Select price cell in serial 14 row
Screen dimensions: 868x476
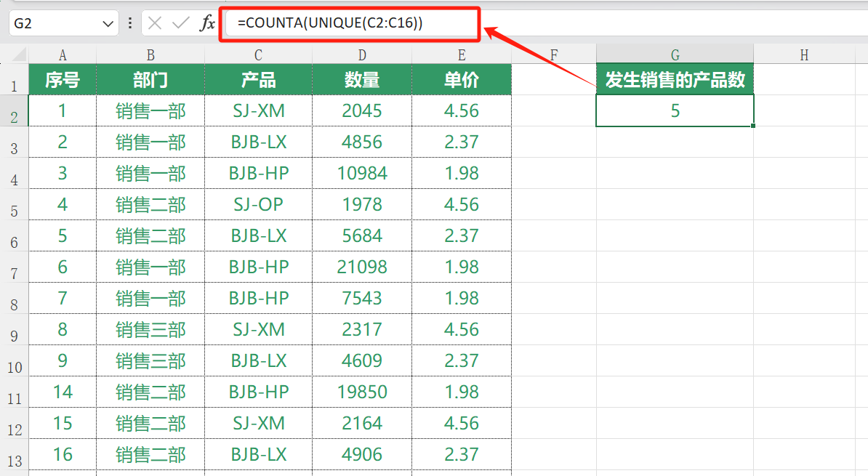point(462,392)
